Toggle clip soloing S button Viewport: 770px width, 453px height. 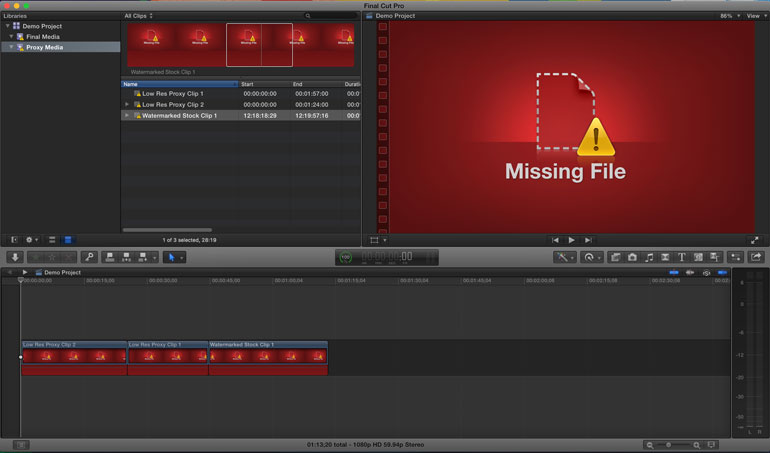pos(706,272)
